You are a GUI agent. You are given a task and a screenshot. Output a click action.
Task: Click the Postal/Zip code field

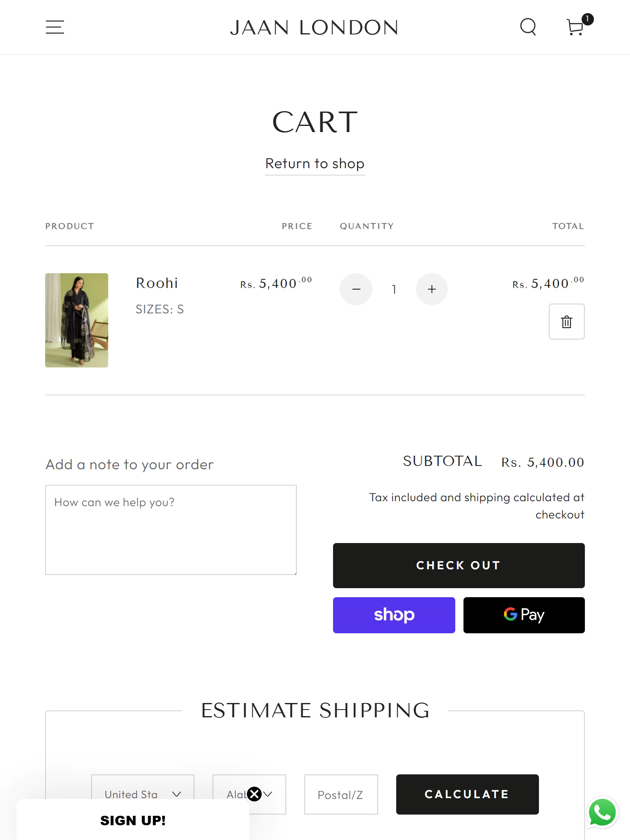point(341,794)
